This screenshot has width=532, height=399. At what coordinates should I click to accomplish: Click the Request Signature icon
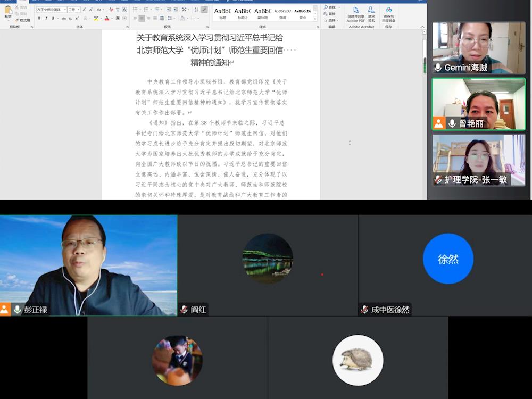(x=371, y=13)
